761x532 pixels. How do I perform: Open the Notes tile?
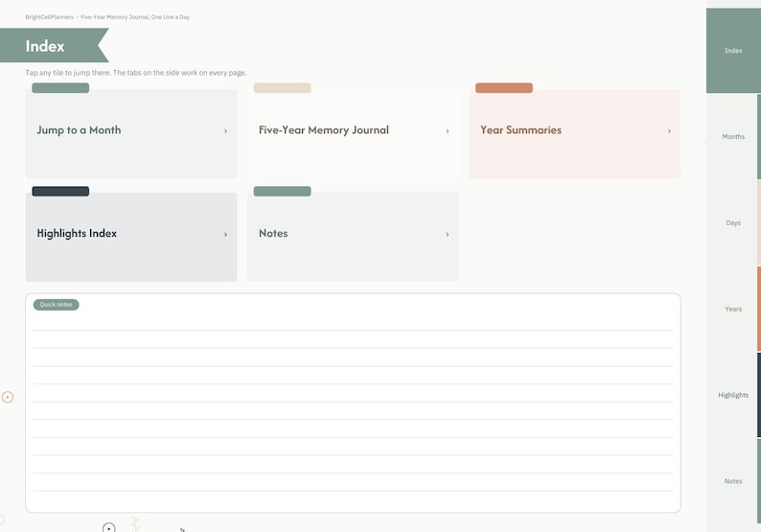(x=353, y=237)
